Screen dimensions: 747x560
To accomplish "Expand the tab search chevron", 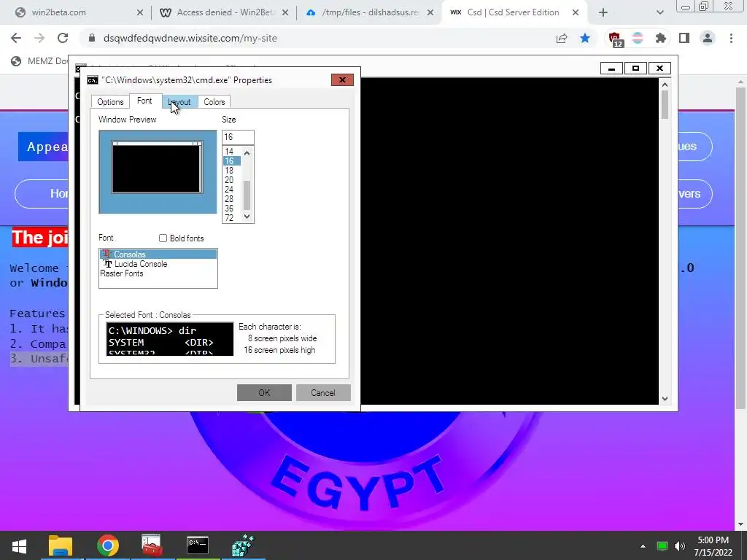I will [659, 13].
